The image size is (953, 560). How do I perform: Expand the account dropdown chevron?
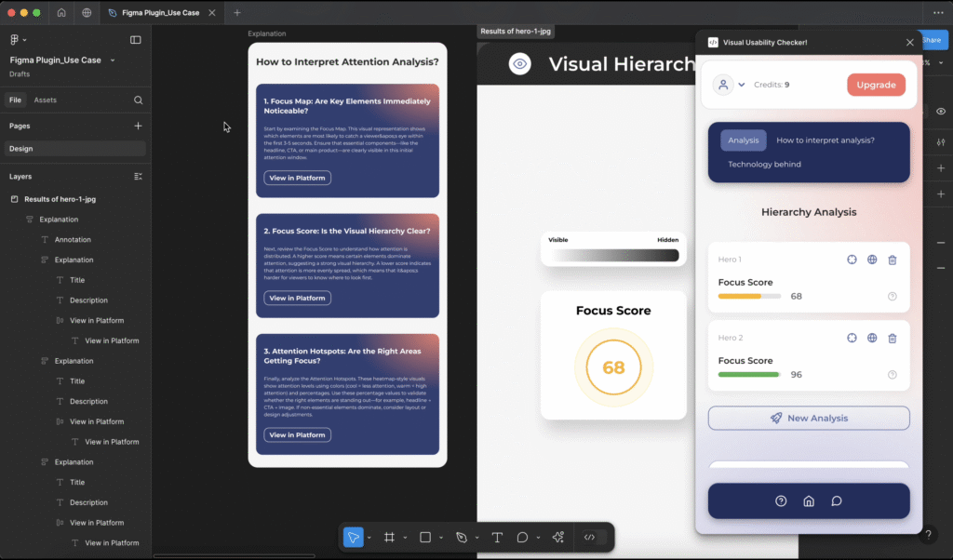742,85
